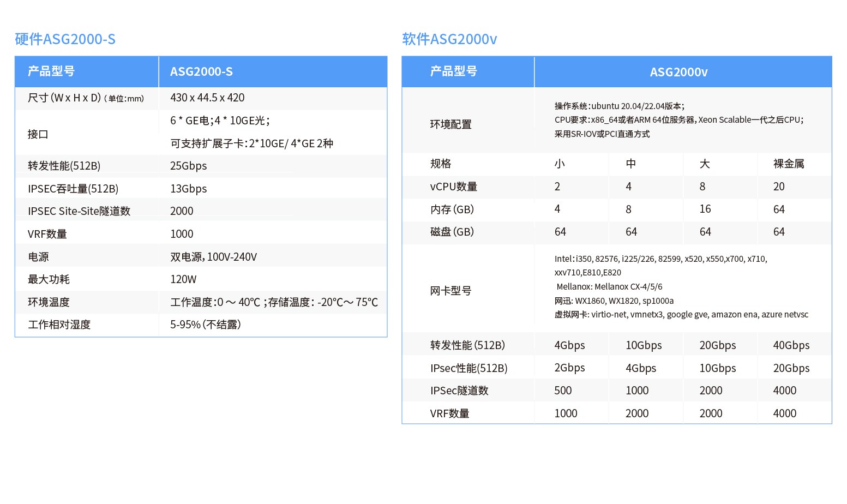Select the line '网迅: WX1860, WX1820, sp1000a'
The height and width of the screenshot is (504, 847).
[614, 301]
